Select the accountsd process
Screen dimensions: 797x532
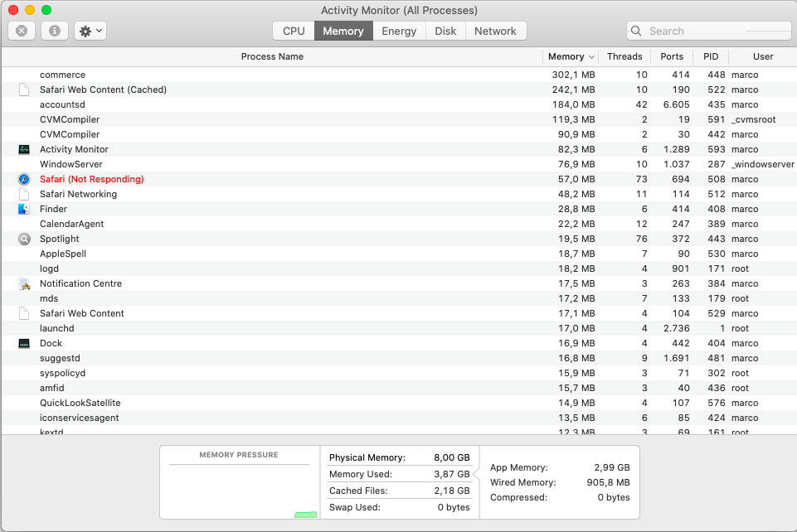click(x=398, y=104)
